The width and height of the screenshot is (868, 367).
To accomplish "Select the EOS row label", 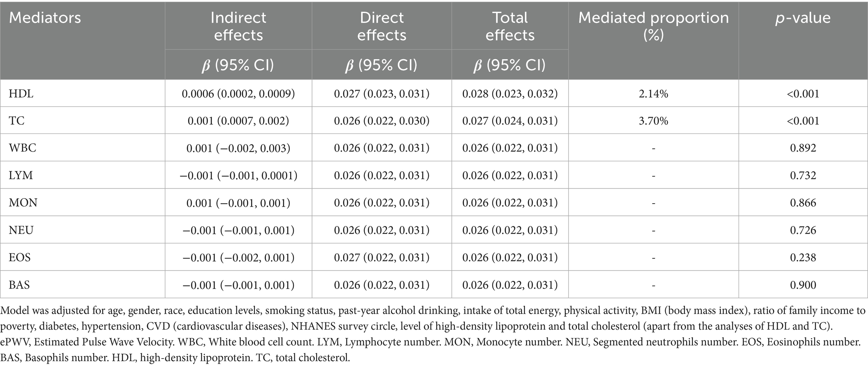I will pyautogui.click(x=20, y=257).
